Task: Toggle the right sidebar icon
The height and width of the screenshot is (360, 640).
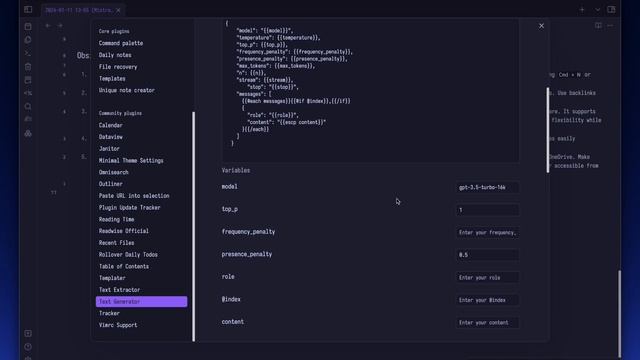Action: click(611, 9)
